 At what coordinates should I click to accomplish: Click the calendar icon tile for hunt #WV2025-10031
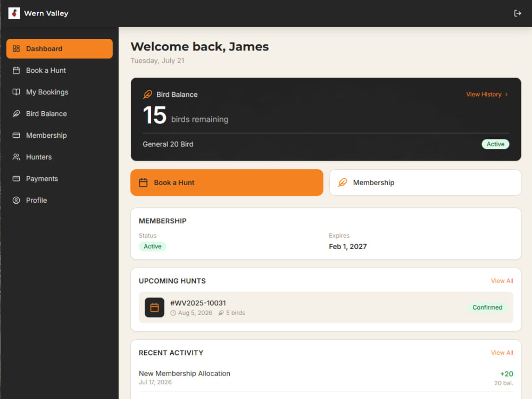[x=154, y=307]
